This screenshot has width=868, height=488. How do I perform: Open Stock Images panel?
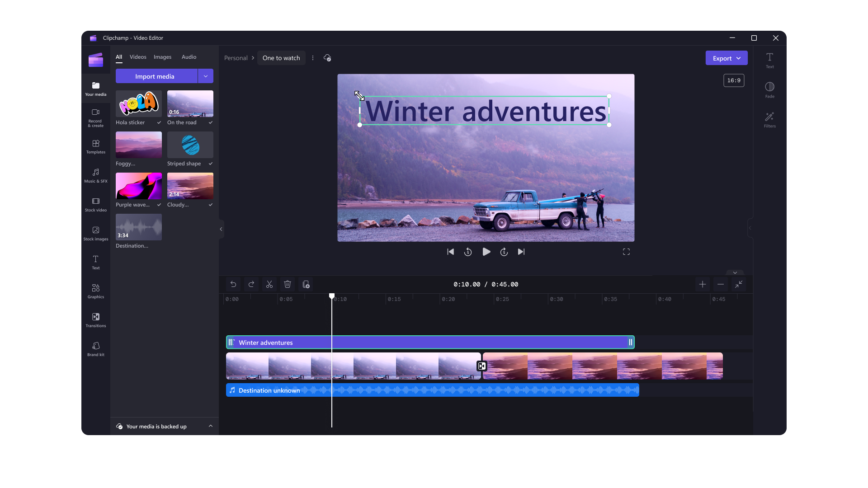pos(95,232)
